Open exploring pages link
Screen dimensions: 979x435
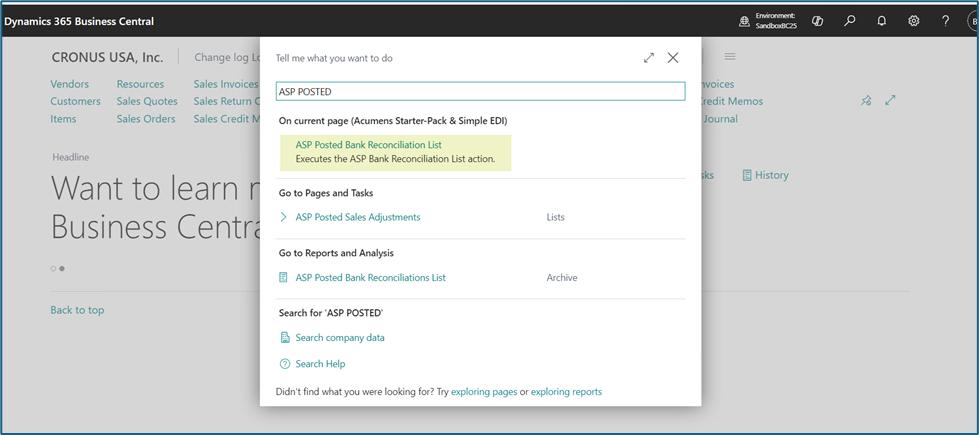(x=484, y=392)
